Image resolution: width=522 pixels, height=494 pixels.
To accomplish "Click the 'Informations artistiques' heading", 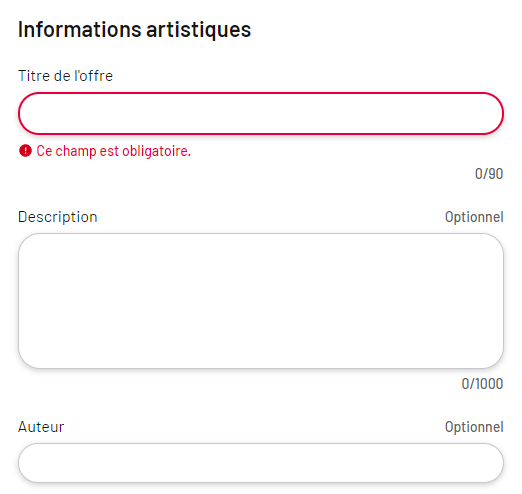I will pos(134,30).
